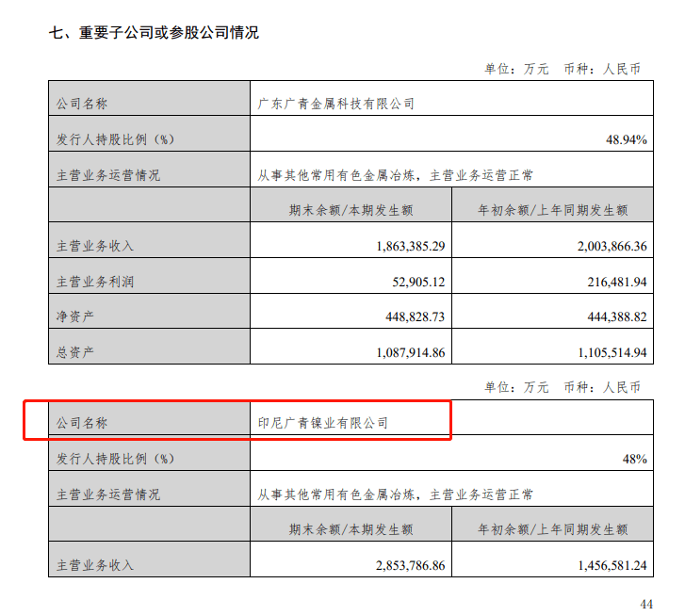Select revenue value 1,863,385.29
This screenshot has width=685, height=616.
pyautogui.click(x=410, y=246)
